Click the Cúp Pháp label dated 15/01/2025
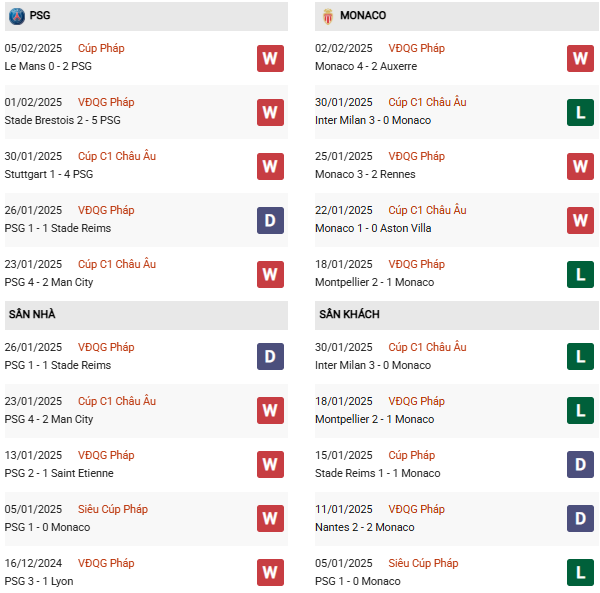This screenshot has height=593, width=600. click(414, 455)
